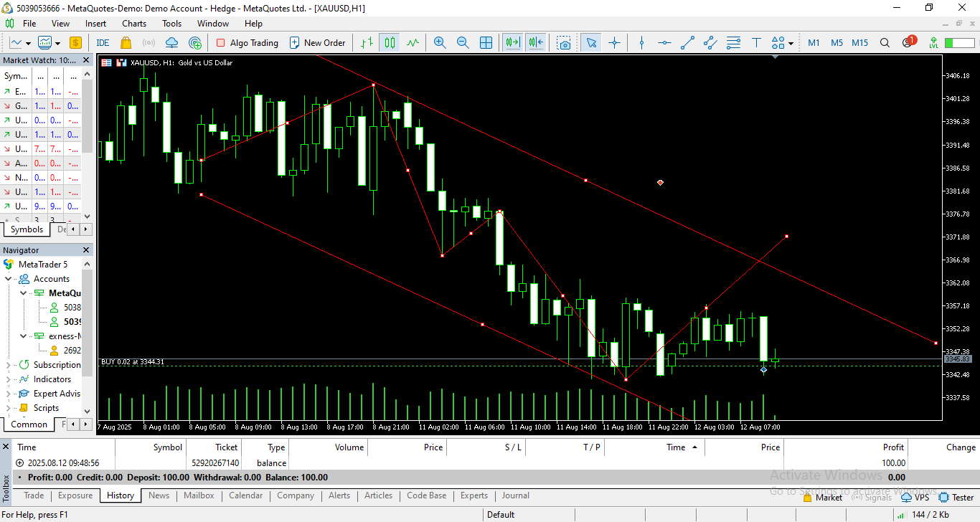Close the Market Watch panel

tap(87, 60)
